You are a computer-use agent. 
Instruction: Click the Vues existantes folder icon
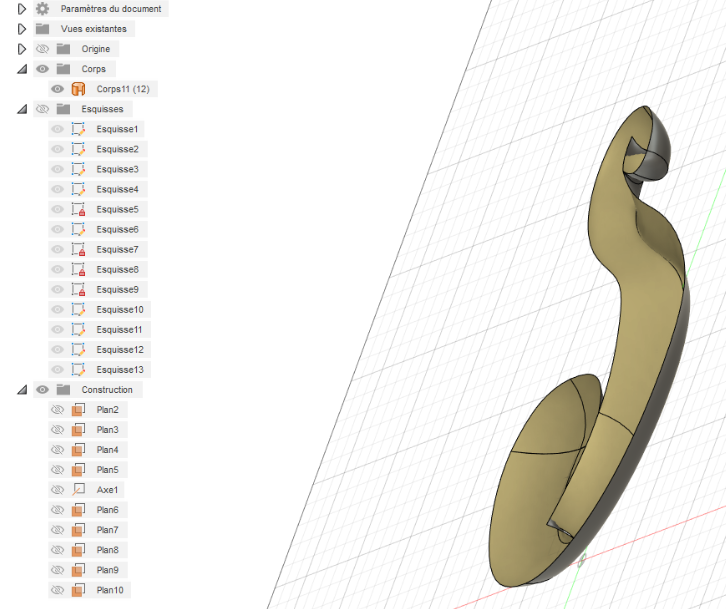point(43,29)
